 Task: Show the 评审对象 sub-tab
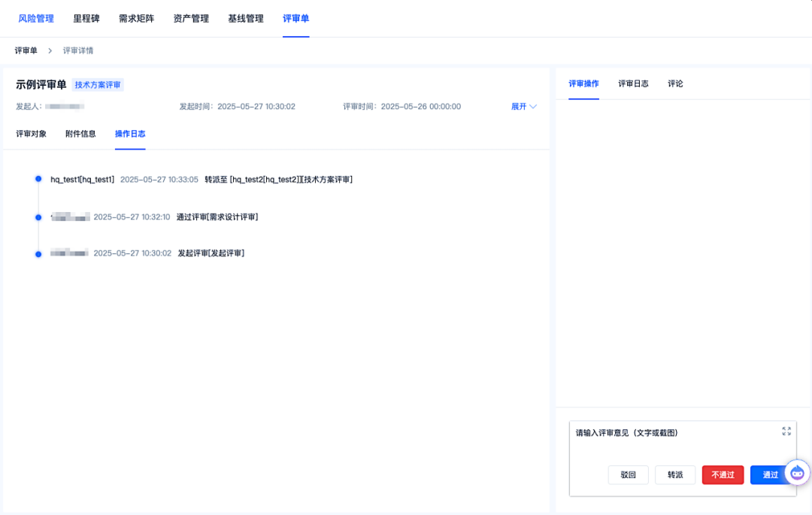(x=31, y=134)
